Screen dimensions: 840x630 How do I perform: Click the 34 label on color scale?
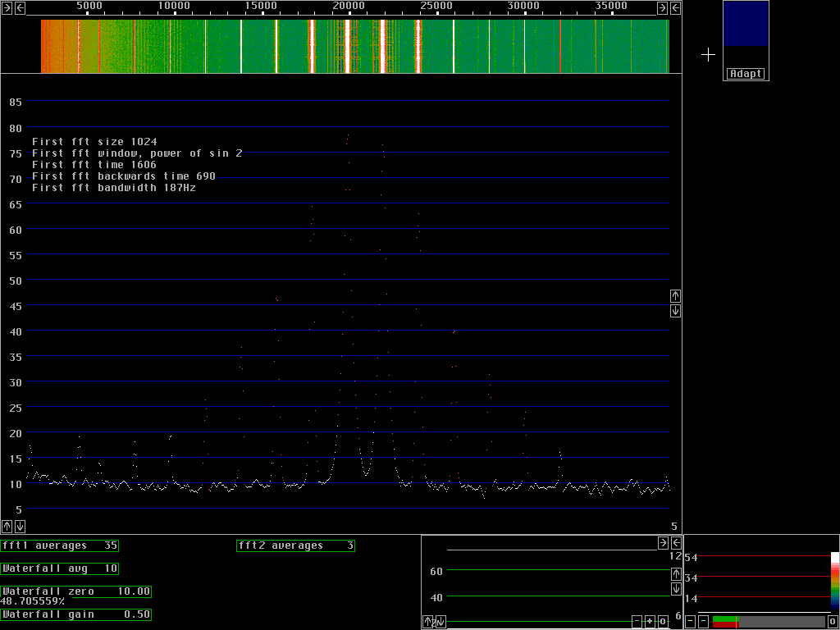pos(691,578)
